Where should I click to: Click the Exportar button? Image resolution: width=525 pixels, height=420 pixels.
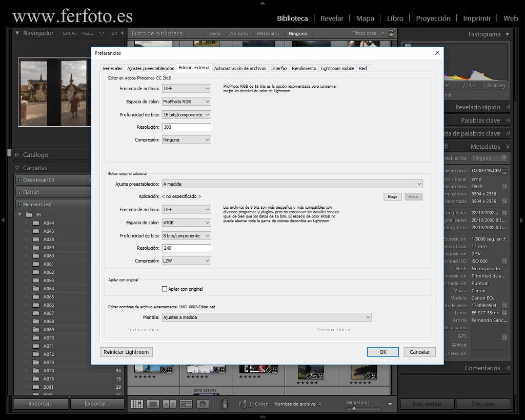tap(97, 404)
